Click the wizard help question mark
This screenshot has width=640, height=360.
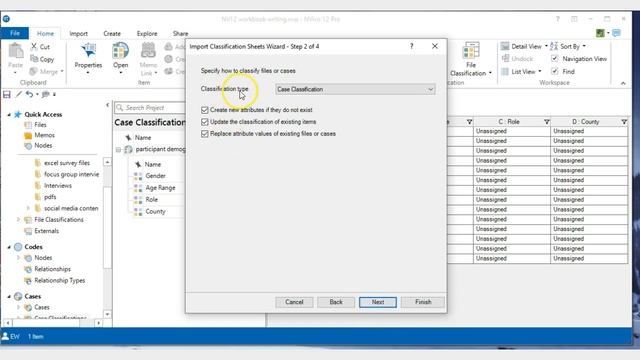pyautogui.click(x=411, y=46)
